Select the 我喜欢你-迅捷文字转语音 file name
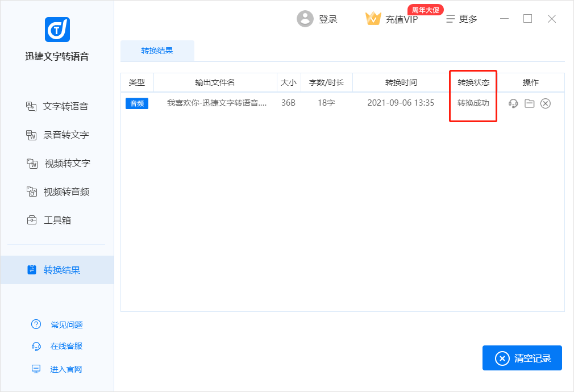Image resolution: width=574 pixels, height=392 pixels. click(x=217, y=103)
